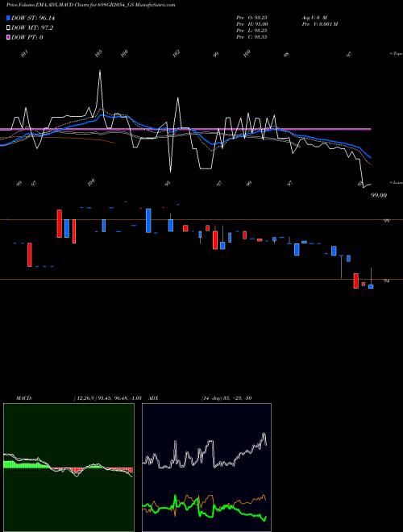Viewport: 403px width, 532px height.
Task: Click the tall blue candlestick in the chart center
Action: (148, 221)
